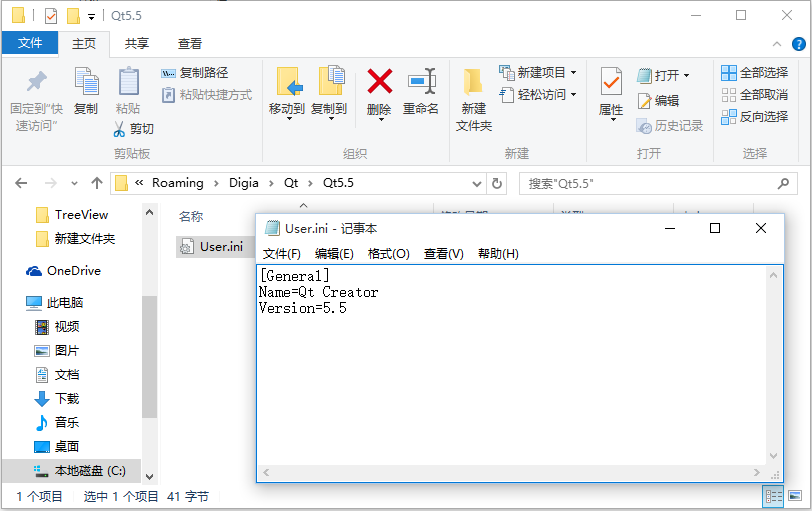The height and width of the screenshot is (511, 812).
Task: Open Notepad View (查看(V)) menu
Action: tap(443, 254)
